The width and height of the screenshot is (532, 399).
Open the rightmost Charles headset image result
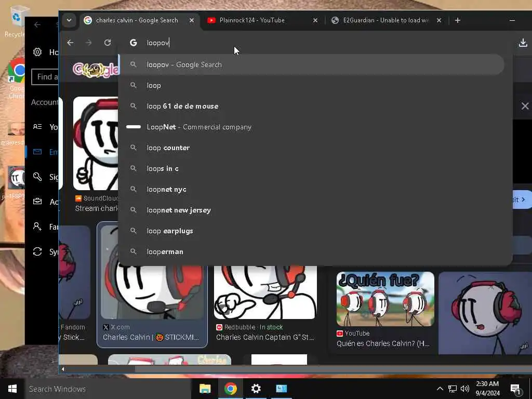click(485, 313)
